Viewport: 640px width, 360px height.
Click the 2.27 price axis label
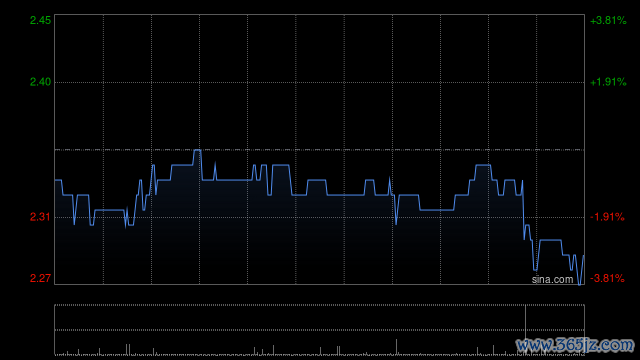tap(40, 278)
